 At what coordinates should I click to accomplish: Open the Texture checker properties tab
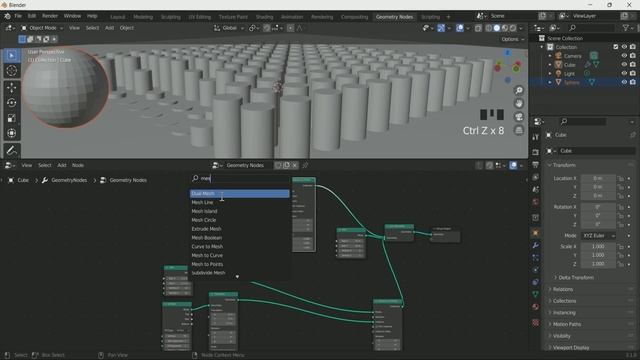point(536,323)
